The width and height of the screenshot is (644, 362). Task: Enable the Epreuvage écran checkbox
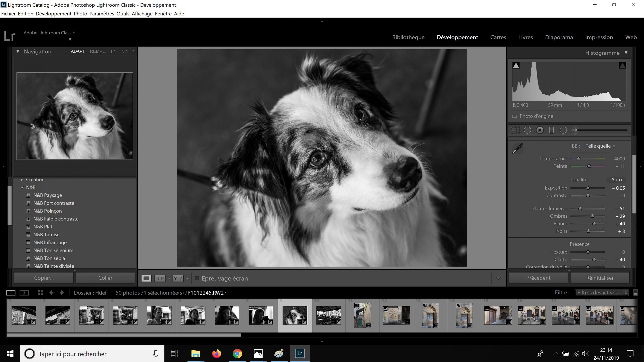[x=197, y=278]
